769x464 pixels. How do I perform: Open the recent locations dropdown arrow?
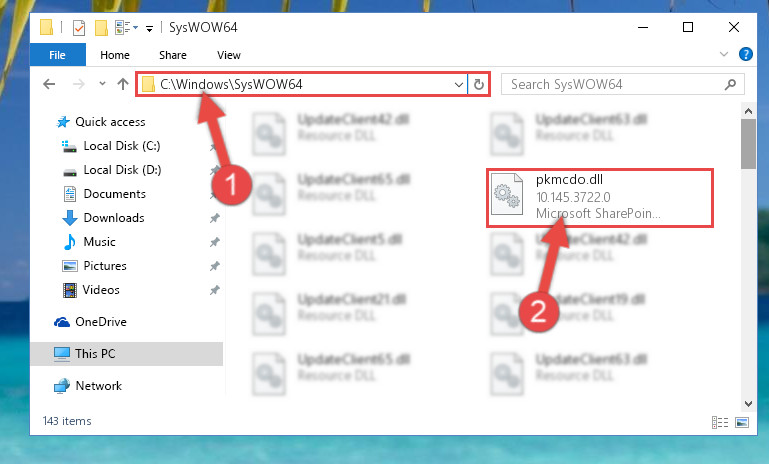pyautogui.click(x=102, y=84)
